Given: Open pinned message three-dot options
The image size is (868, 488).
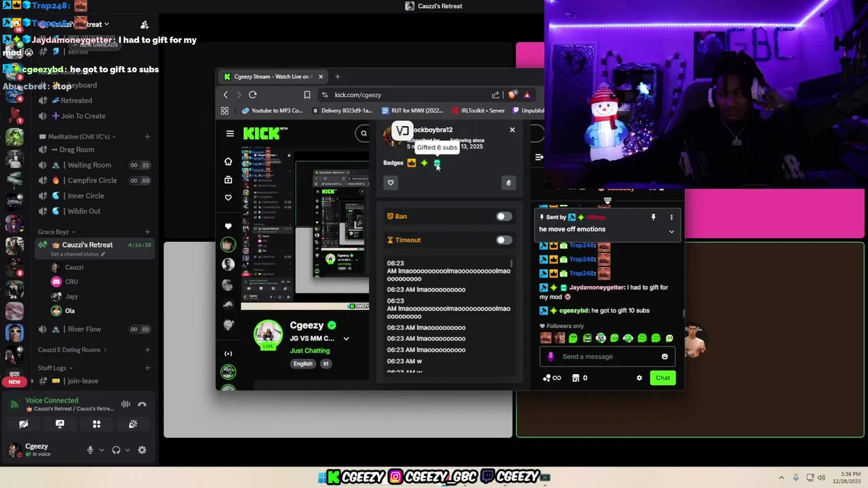Looking at the screenshot, I should pyautogui.click(x=671, y=218).
